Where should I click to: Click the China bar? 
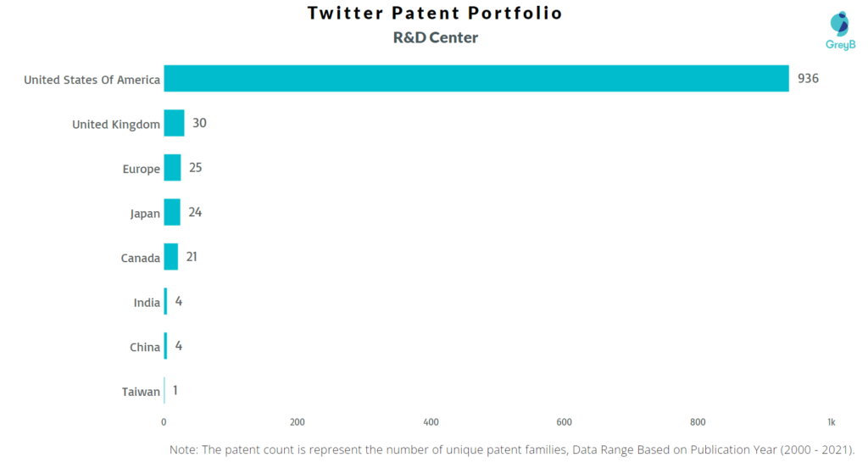tap(165, 346)
